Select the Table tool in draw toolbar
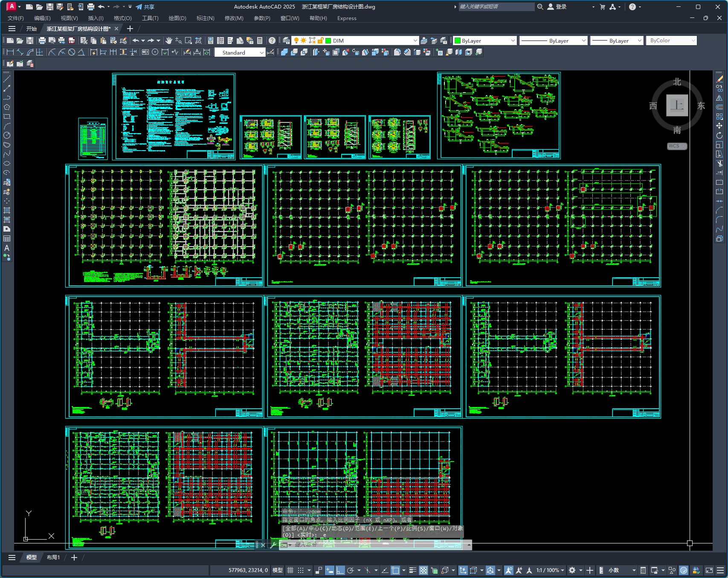Screen dimensions: 728x578 tap(7, 238)
